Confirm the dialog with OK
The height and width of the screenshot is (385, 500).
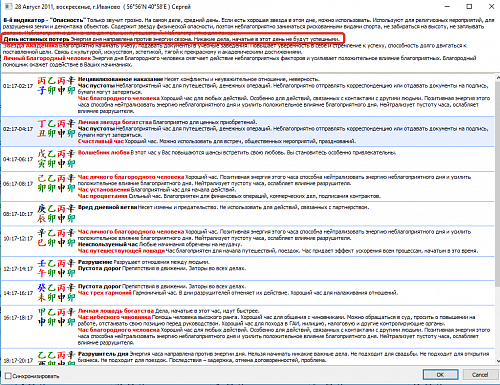tap(440, 375)
